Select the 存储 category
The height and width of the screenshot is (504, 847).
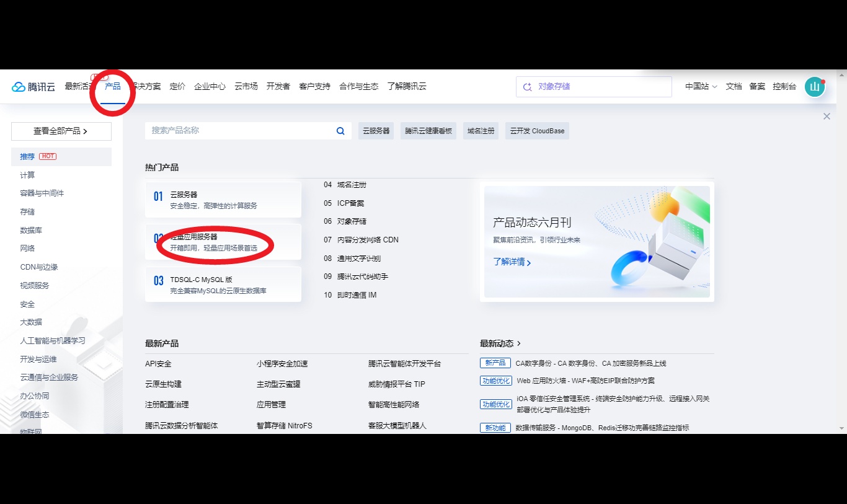(x=27, y=212)
